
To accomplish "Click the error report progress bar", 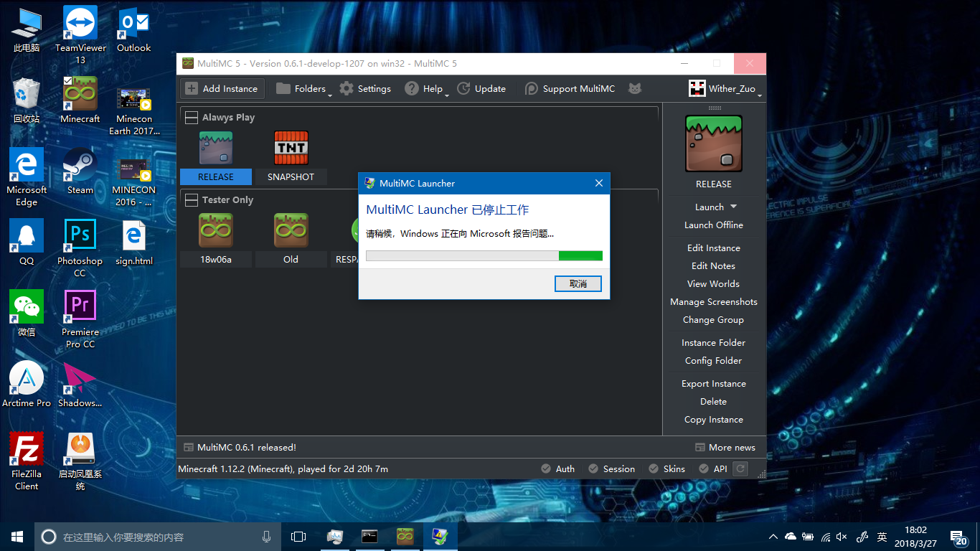I will point(484,255).
